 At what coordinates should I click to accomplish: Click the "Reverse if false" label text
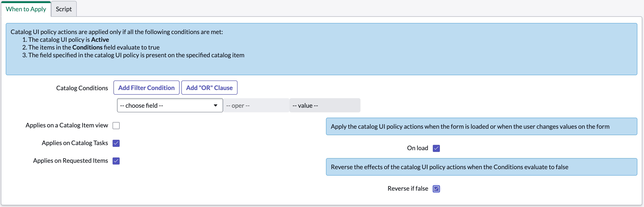click(x=408, y=188)
